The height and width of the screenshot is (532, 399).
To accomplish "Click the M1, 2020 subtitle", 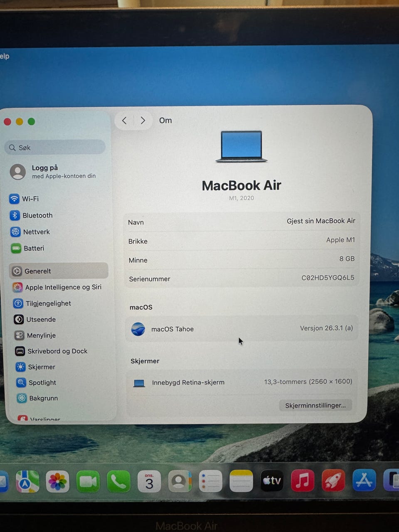I will 241,198.
